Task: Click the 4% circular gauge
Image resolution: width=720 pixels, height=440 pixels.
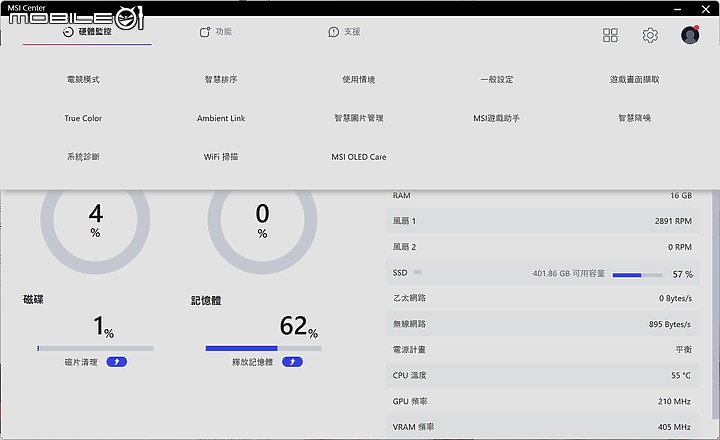Action: [x=95, y=220]
